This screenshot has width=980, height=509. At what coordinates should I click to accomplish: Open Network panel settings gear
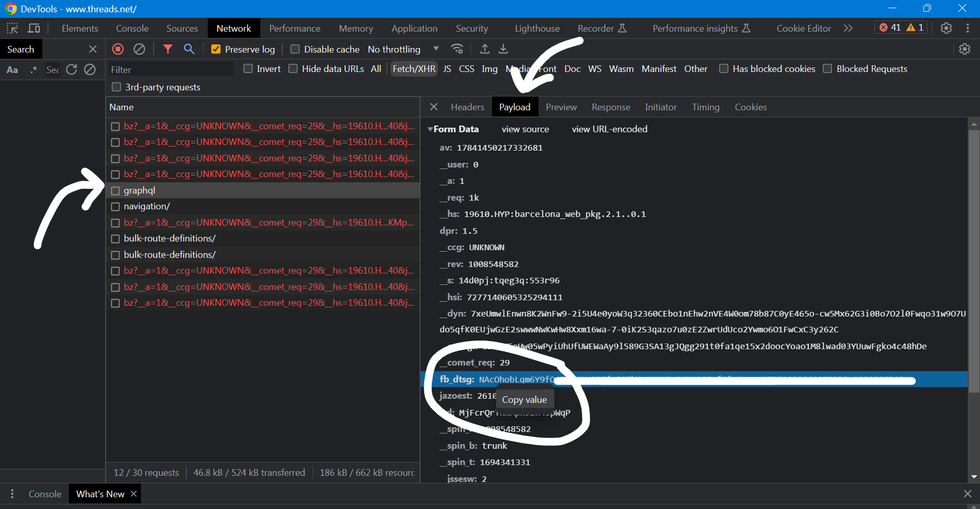click(965, 49)
